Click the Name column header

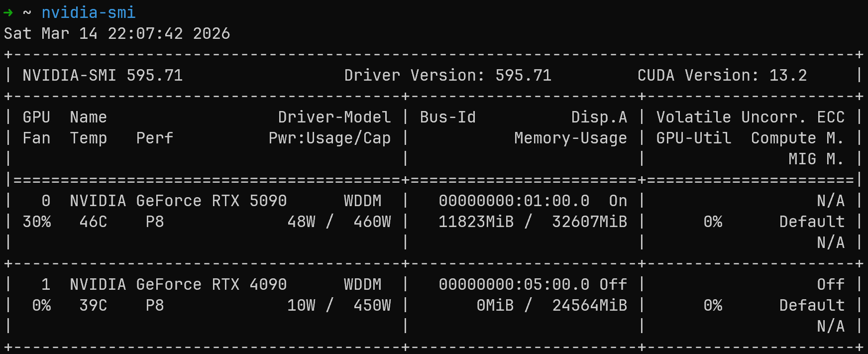coord(89,117)
